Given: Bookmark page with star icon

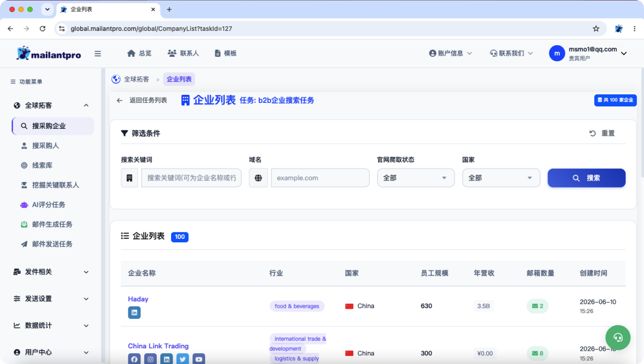Looking at the screenshot, I should (596, 29).
